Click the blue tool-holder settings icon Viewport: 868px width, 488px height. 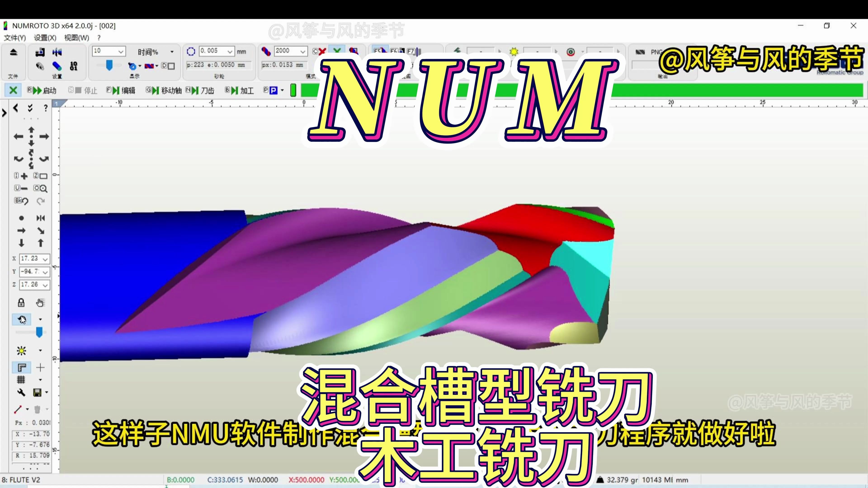[x=57, y=52]
